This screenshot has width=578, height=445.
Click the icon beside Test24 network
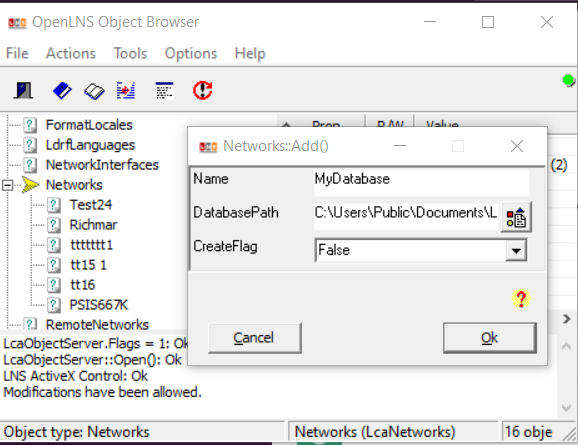click(x=53, y=205)
